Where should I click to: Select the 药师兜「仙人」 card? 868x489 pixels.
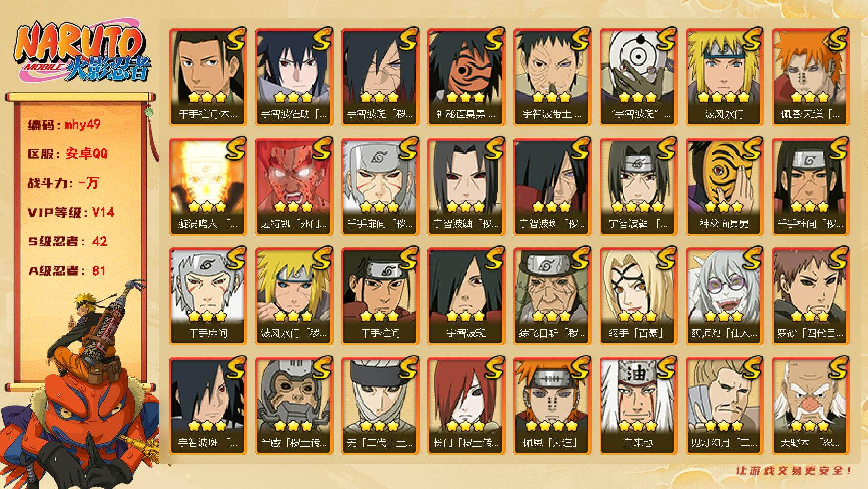(x=724, y=296)
